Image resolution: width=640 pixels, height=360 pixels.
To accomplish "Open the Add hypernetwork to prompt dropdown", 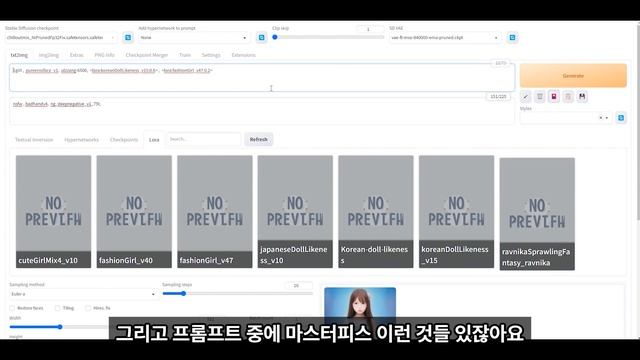I will pos(193,38).
